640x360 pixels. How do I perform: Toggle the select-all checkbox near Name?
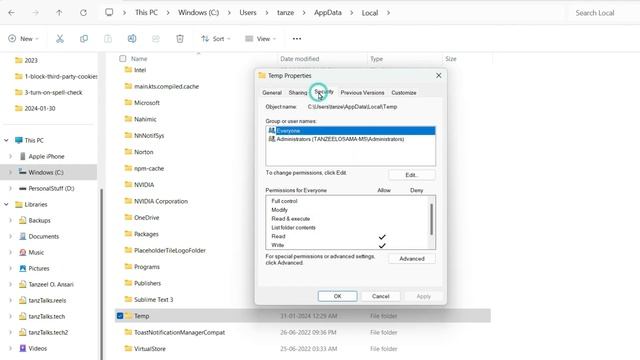click(x=122, y=58)
